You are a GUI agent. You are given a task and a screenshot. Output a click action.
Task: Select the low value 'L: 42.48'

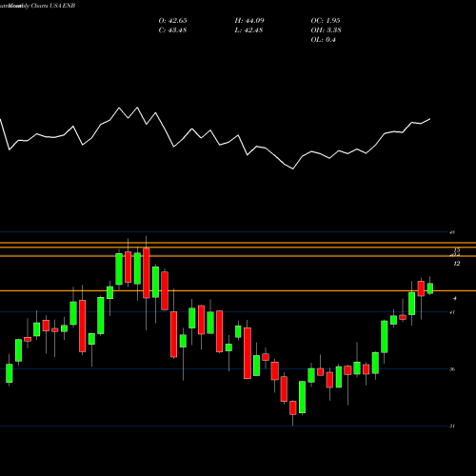tap(249, 30)
